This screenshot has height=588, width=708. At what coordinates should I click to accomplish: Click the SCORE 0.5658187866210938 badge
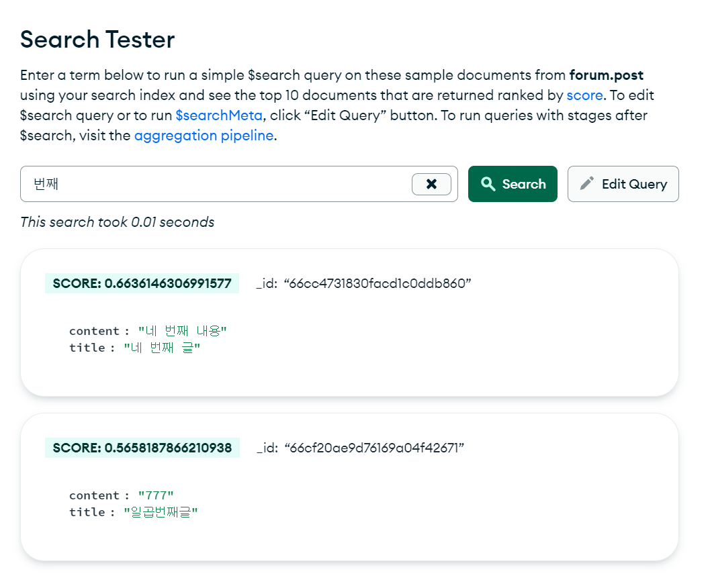[142, 448]
